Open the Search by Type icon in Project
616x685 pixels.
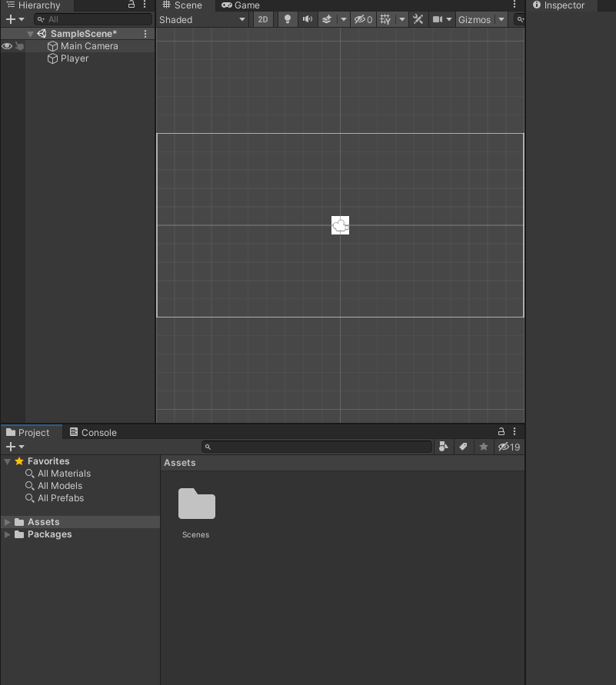click(444, 447)
